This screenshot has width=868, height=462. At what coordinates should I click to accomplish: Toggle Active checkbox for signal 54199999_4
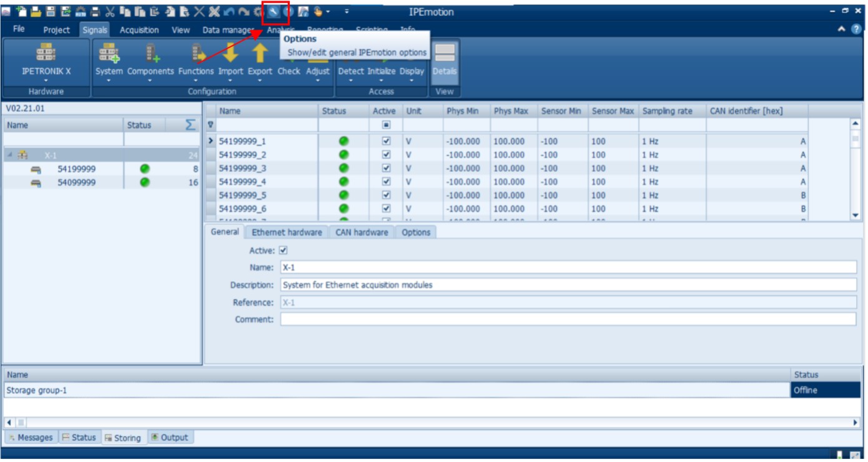pyautogui.click(x=386, y=182)
